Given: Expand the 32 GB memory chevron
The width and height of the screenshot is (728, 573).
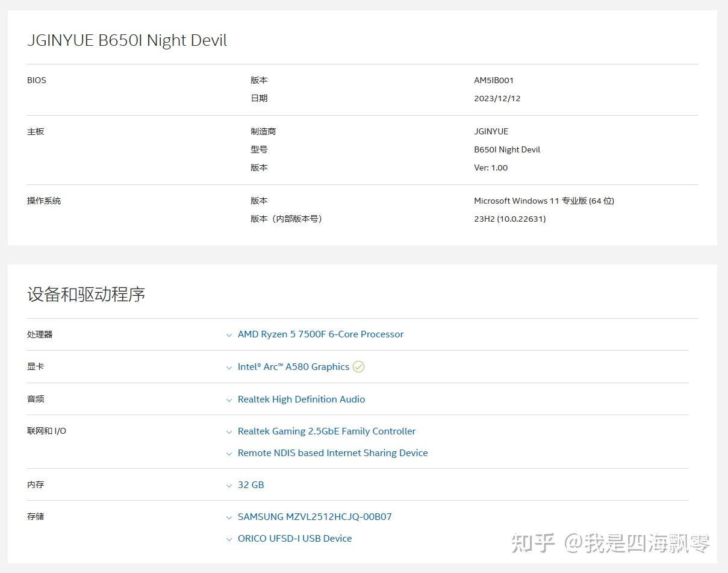Looking at the screenshot, I should [229, 486].
